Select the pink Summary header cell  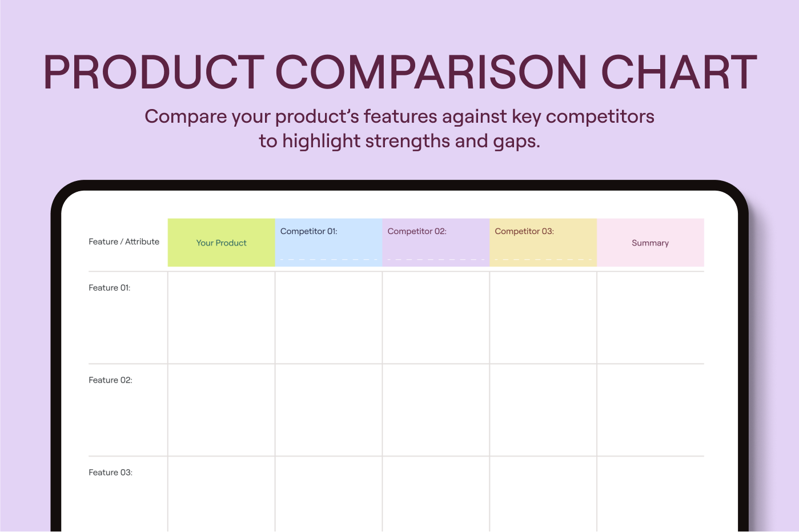pos(650,243)
